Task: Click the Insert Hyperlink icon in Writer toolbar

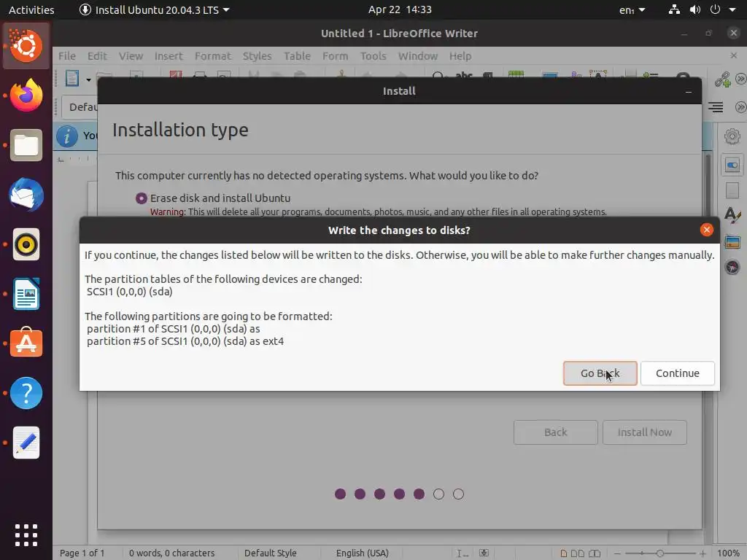Action: [x=722, y=79]
